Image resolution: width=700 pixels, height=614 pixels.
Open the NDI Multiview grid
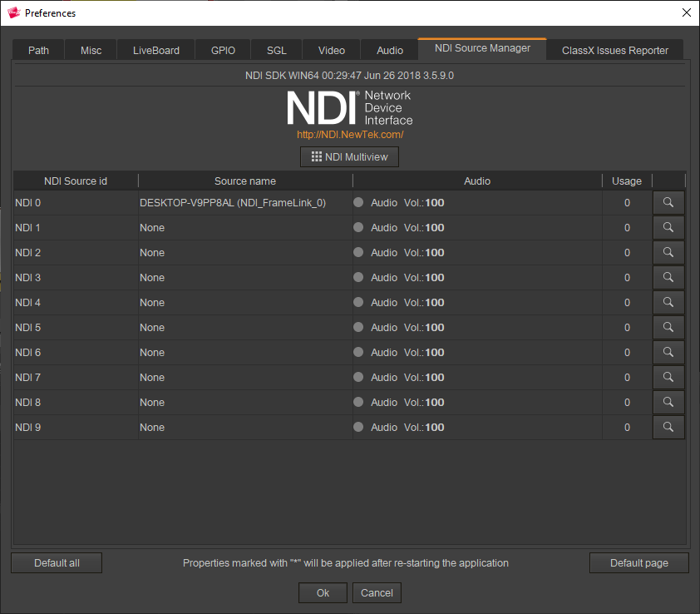tap(349, 156)
